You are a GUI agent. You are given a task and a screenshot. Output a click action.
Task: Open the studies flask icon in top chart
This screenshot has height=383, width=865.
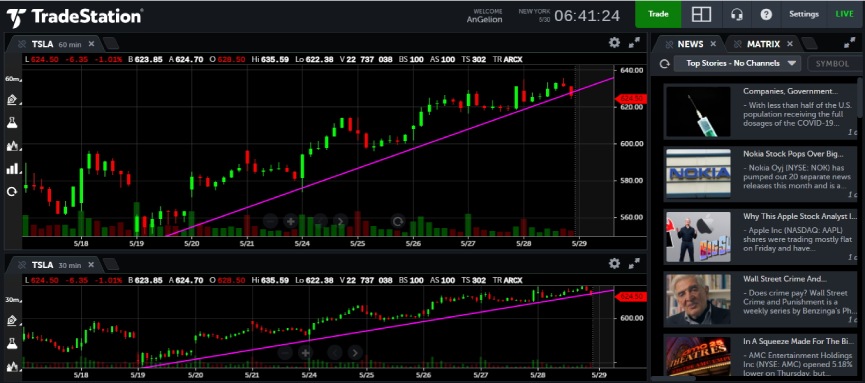tap(12, 123)
